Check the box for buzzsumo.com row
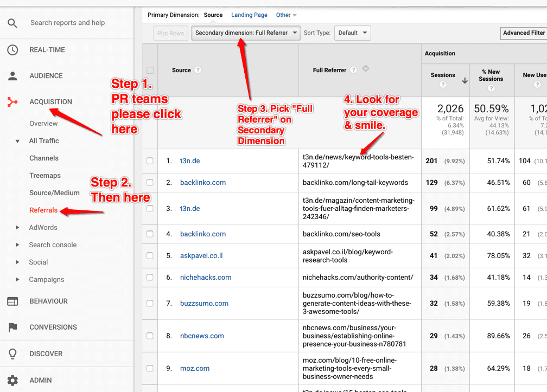The height and width of the screenshot is (392, 547). pyautogui.click(x=150, y=303)
